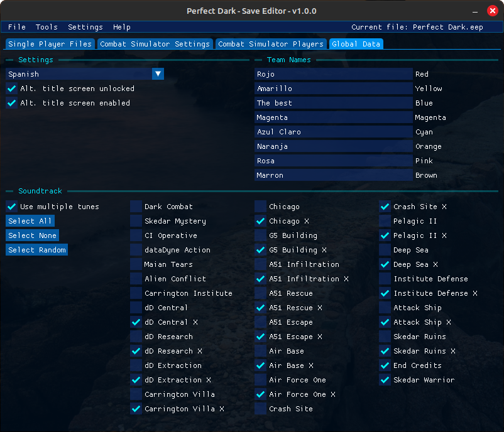Edit the Yellow team name Amarillo
This screenshot has width=504, height=432.
click(333, 89)
